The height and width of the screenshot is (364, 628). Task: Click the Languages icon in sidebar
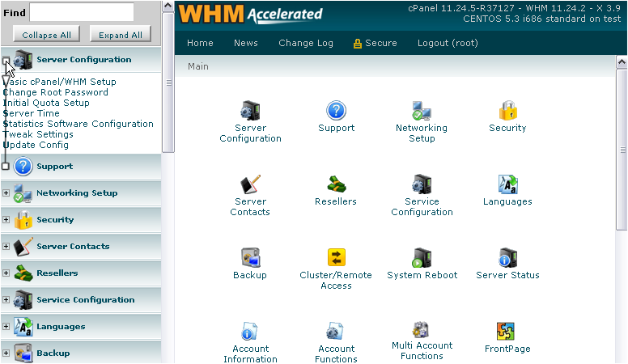pyautogui.click(x=23, y=326)
